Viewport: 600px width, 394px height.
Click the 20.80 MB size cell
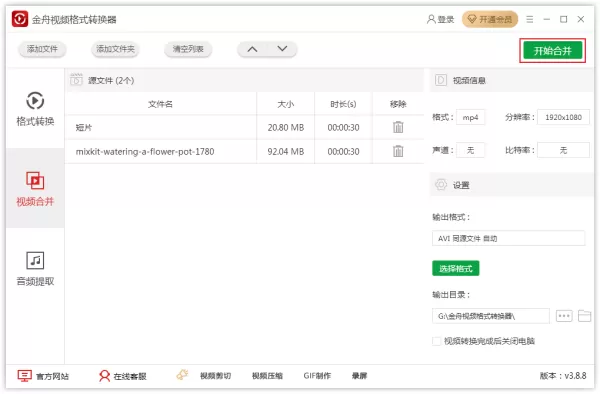click(285, 127)
